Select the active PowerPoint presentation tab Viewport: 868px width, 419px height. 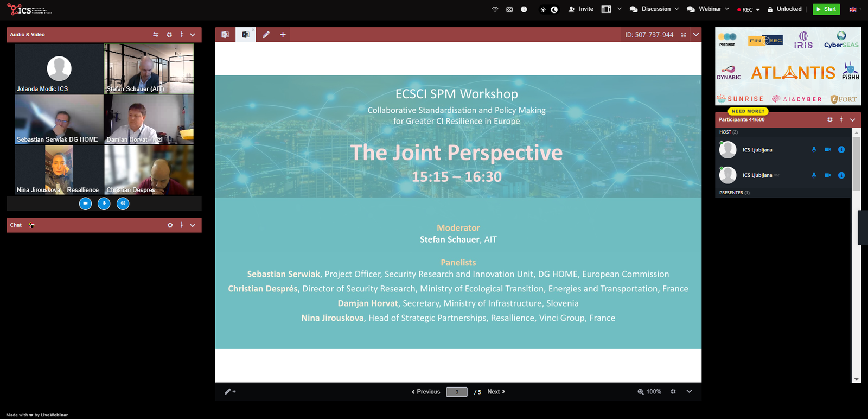click(x=245, y=35)
